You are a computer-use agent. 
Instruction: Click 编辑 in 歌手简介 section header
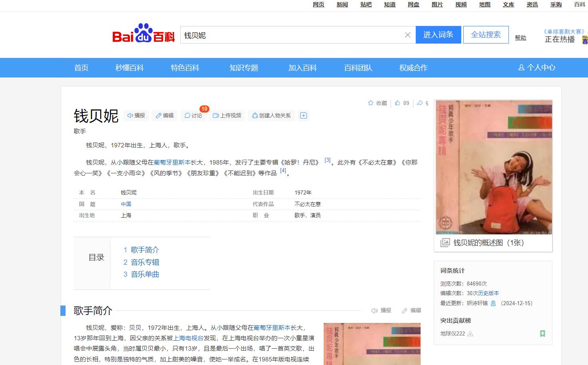411,310
